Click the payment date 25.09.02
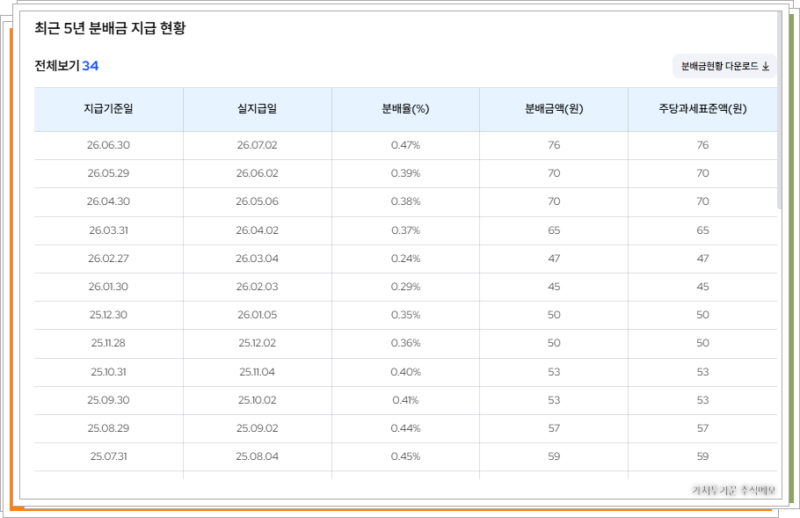Image resolution: width=800 pixels, height=518 pixels. pos(257,428)
